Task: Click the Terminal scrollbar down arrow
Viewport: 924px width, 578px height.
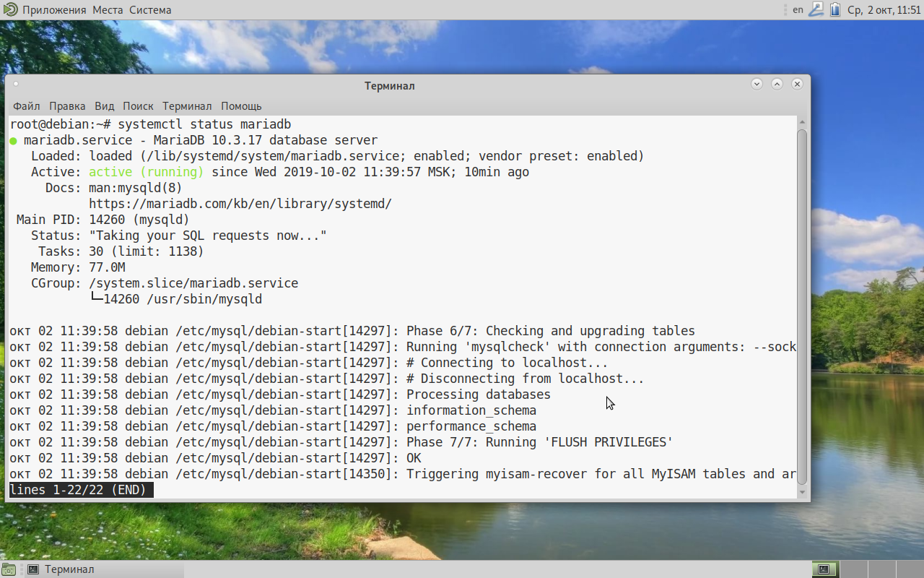Action: pos(802,491)
